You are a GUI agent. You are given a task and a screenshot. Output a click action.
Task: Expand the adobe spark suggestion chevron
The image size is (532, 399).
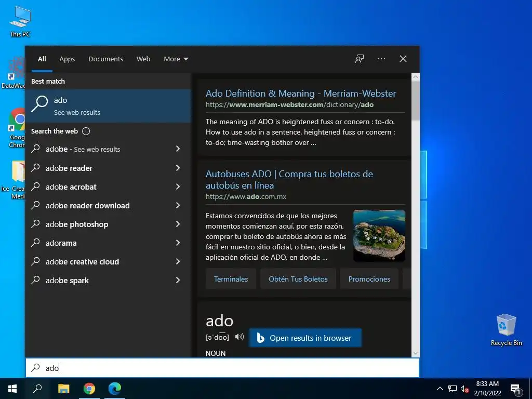click(x=178, y=280)
